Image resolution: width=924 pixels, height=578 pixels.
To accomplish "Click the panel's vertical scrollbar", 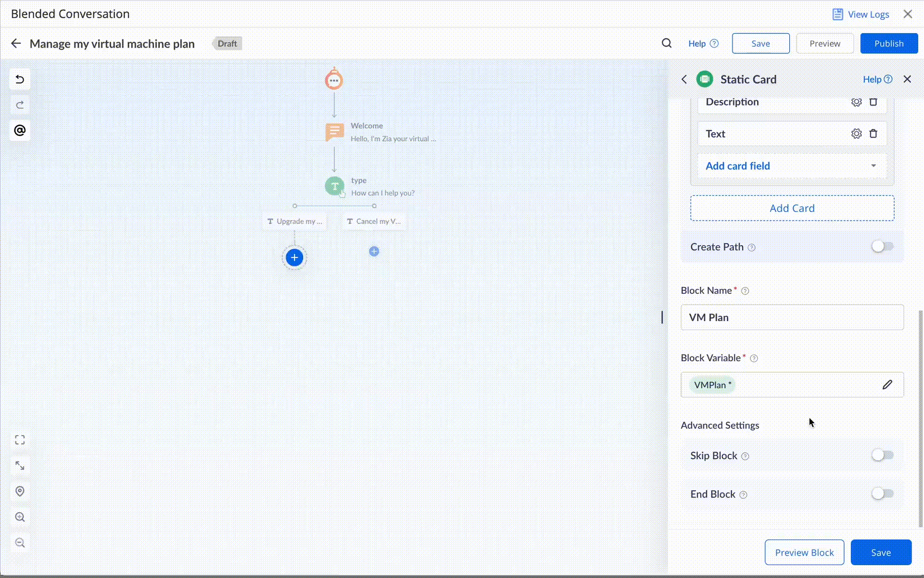I will coord(920,419).
